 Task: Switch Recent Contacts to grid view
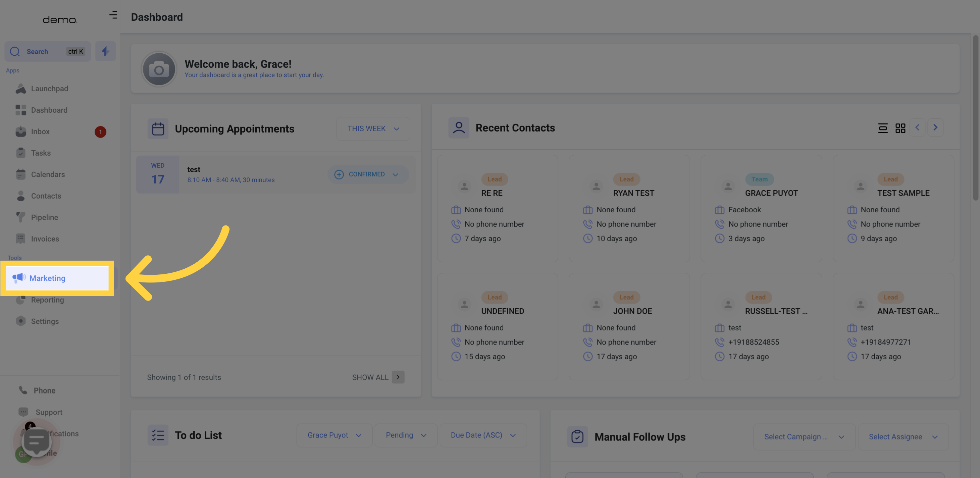point(900,128)
